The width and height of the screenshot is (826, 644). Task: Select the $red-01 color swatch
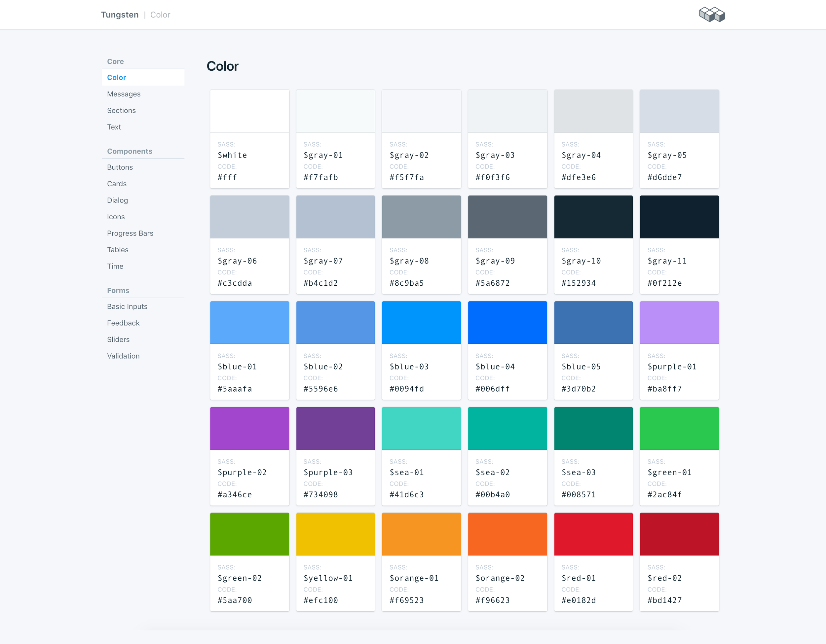[593, 534]
